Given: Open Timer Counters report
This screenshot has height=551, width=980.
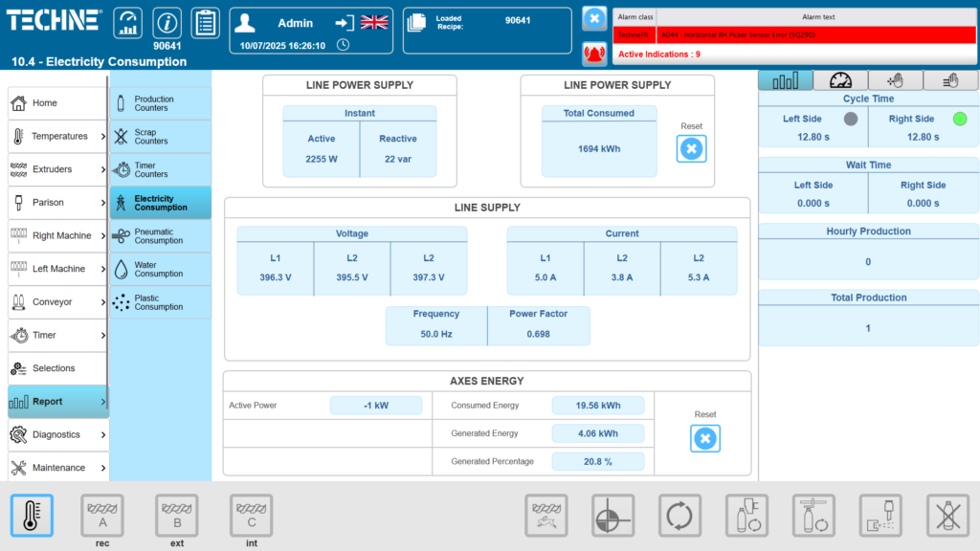Looking at the screenshot, I should tap(161, 169).
